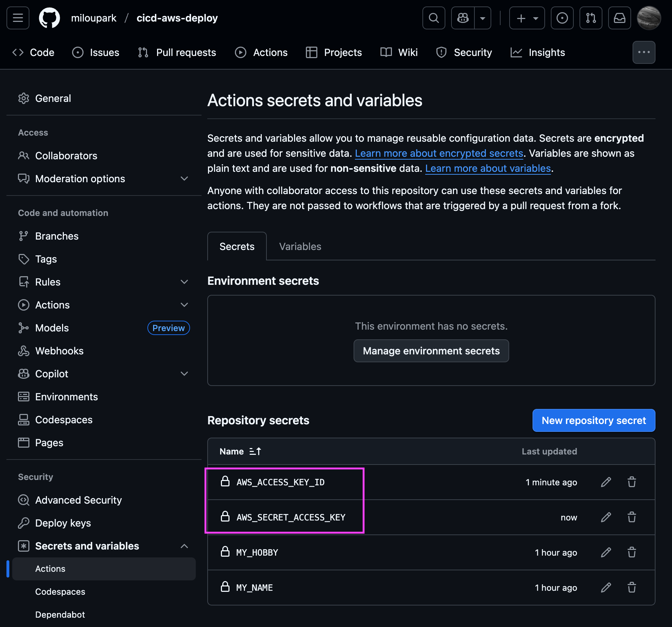Click the GitHub logo home icon
Viewport: 672px width, 627px height.
pos(49,18)
